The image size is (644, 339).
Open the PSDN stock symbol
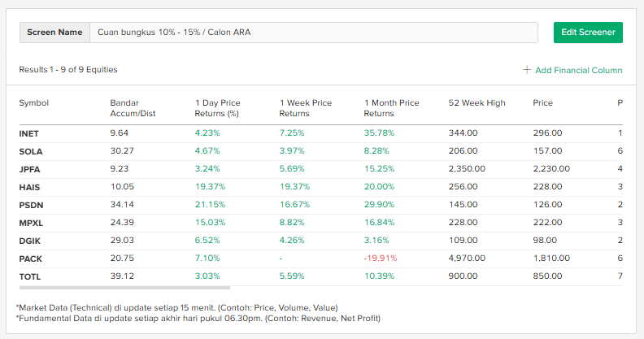tap(30, 205)
